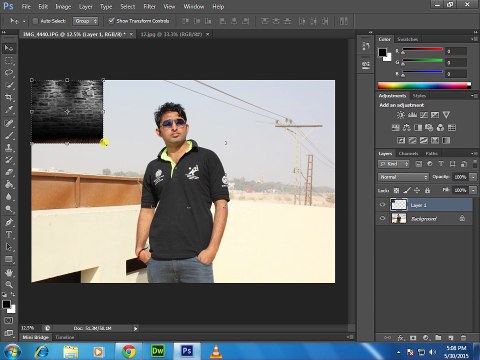Screen dimensions: 480x360
Task: Toggle lock transparent pixels
Action: pyautogui.click(x=396, y=190)
